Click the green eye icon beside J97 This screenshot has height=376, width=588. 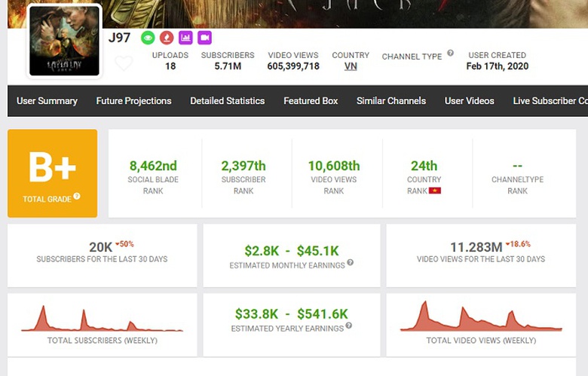148,38
